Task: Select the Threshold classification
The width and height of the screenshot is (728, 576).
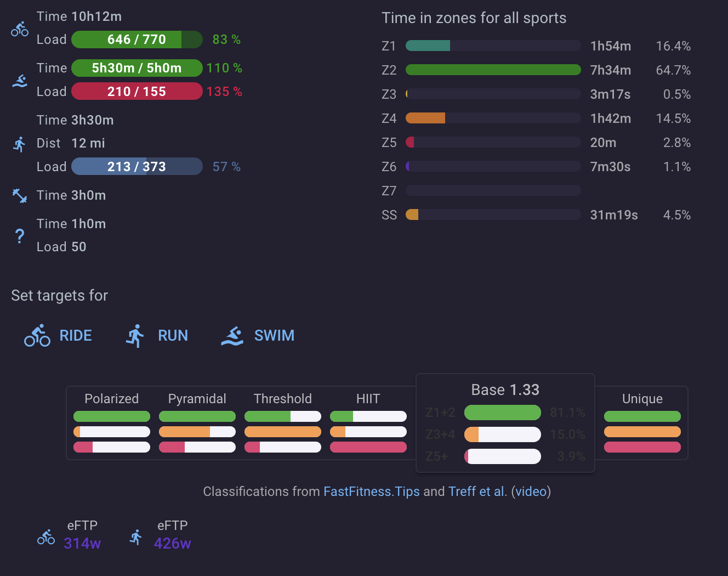Action: pos(283,422)
